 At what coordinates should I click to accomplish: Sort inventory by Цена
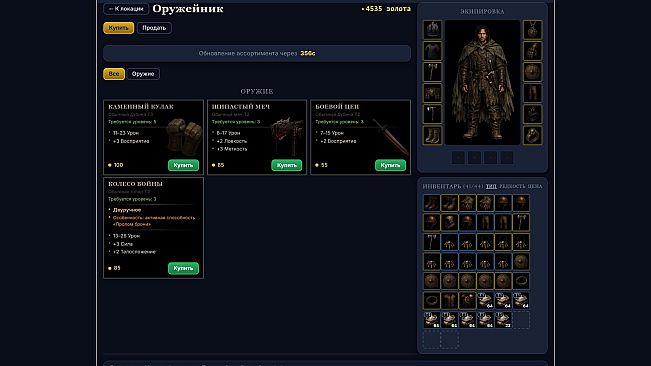[535, 186]
